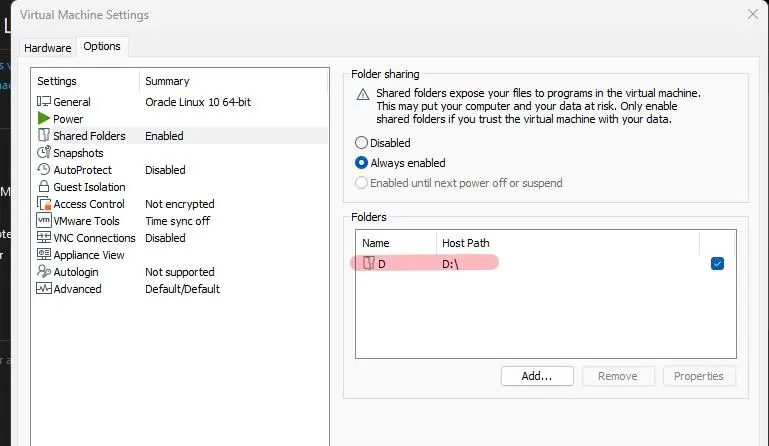The width and height of the screenshot is (769, 446).
Task: Click the VNC Connections grid icon
Action: pyautogui.click(x=44, y=238)
